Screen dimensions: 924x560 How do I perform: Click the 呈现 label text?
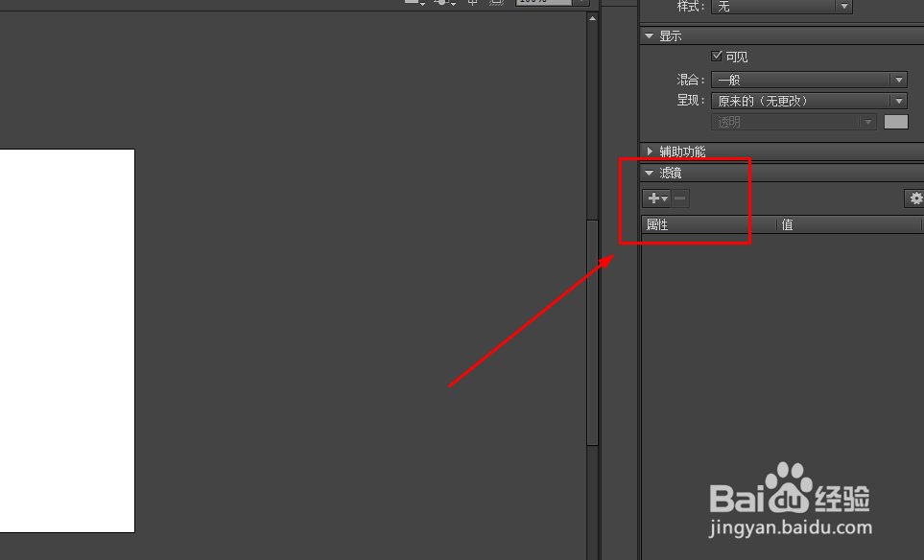pyautogui.click(x=690, y=101)
